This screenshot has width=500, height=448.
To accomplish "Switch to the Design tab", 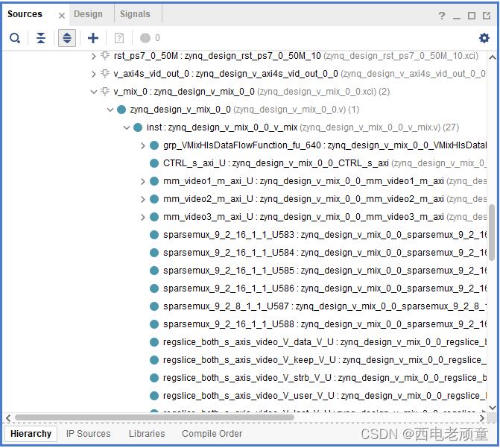I will click(x=89, y=14).
